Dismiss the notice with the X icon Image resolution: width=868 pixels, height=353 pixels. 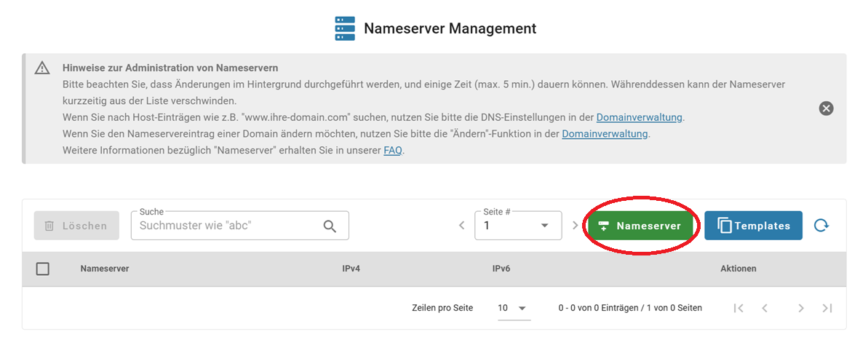(x=826, y=108)
